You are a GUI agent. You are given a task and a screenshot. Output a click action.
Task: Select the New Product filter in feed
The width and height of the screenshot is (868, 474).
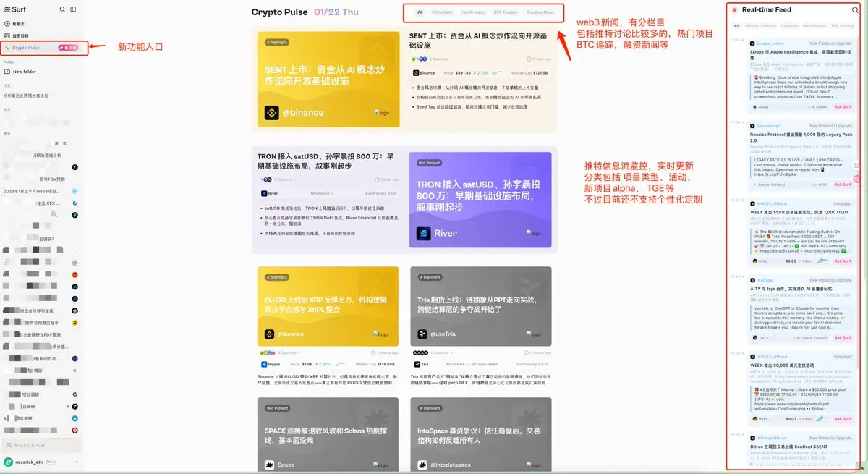point(814,25)
